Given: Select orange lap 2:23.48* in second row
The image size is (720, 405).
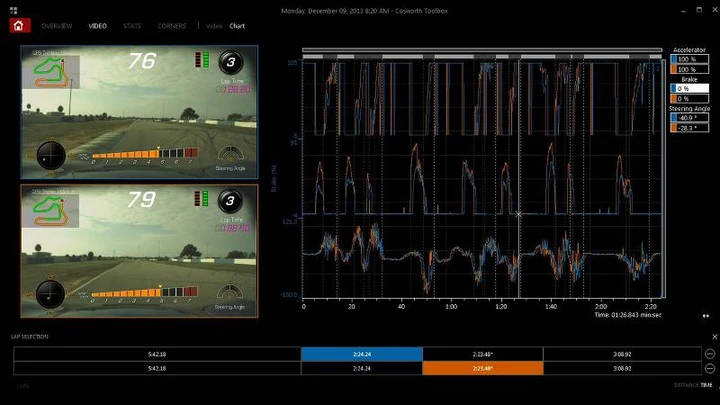Looking at the screenshot, I should tap(483, 368).
